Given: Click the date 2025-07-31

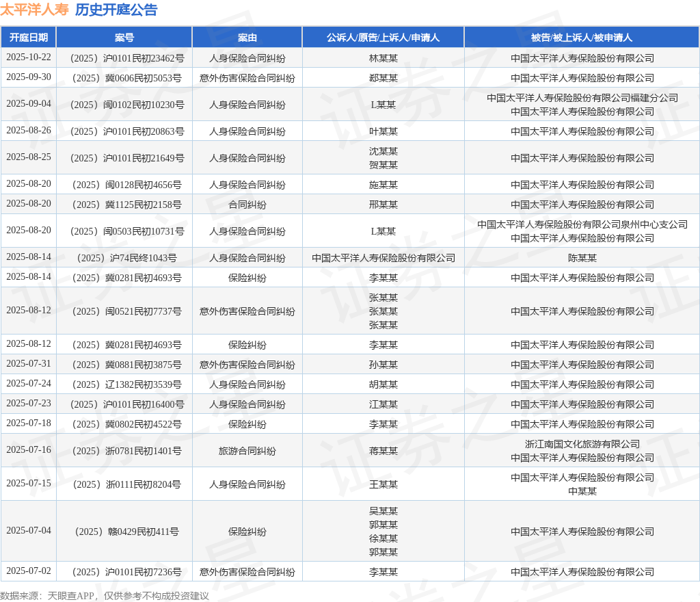Looking at the screenshot, I should pyautogui.click(x=29, y=363).
